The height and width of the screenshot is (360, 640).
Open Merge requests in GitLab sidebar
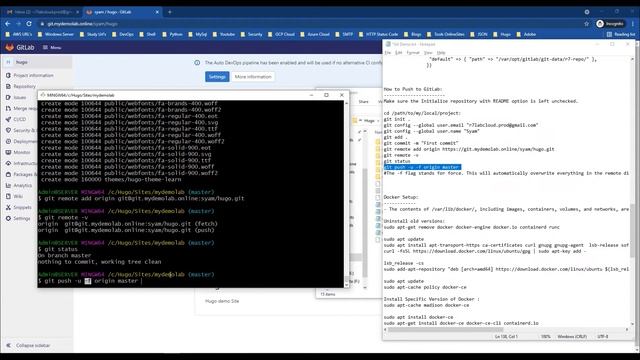pos(21,109)
